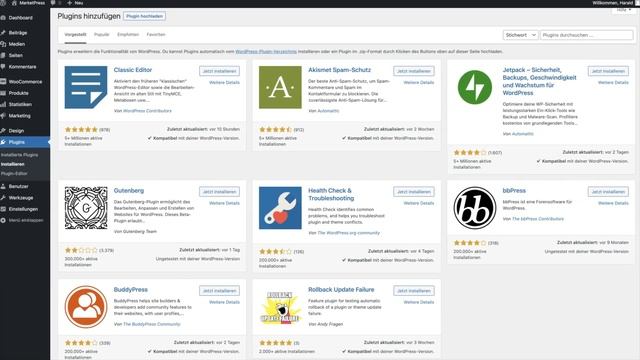Image resolution: width=640 pixels, height=360 pixels.
Task: Click the Werkzeuge wrench icon
Action: click(x=3, y=198)
